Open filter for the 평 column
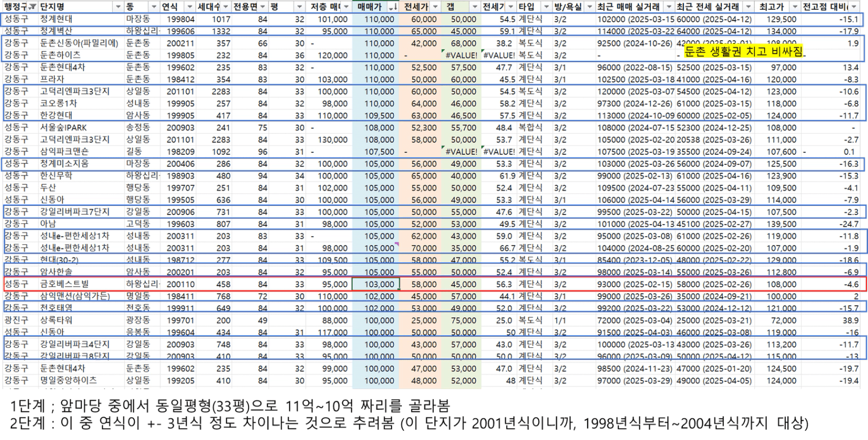This screenshot has width=868, height=440. (x=299, y=7)
